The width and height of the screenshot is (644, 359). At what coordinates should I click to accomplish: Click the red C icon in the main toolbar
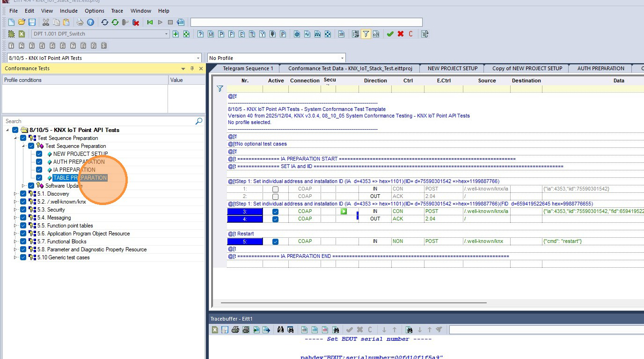click(411, 34)
